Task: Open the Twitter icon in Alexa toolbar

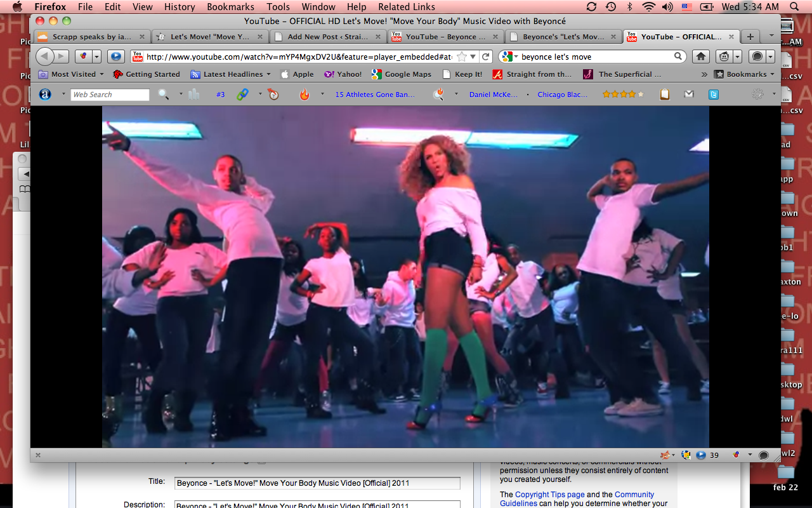Action: click(714, 95)
